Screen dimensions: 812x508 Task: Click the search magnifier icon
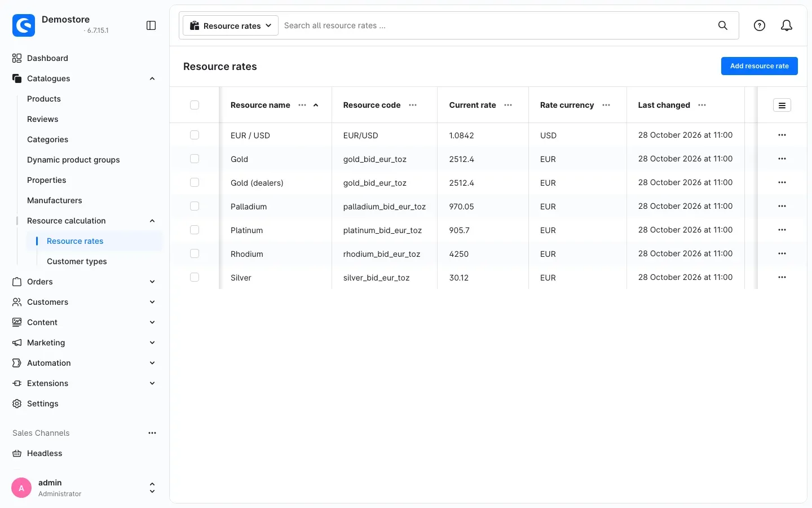(x=723, y=25)
